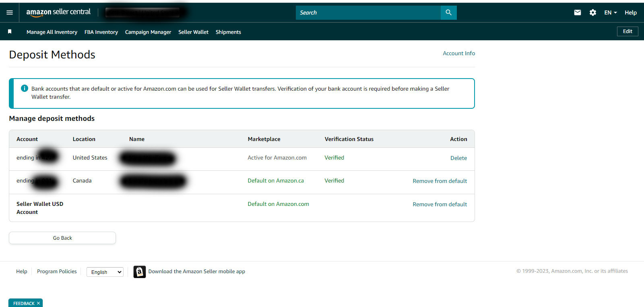Click Download the Amazon Seller mobile app

196,271
